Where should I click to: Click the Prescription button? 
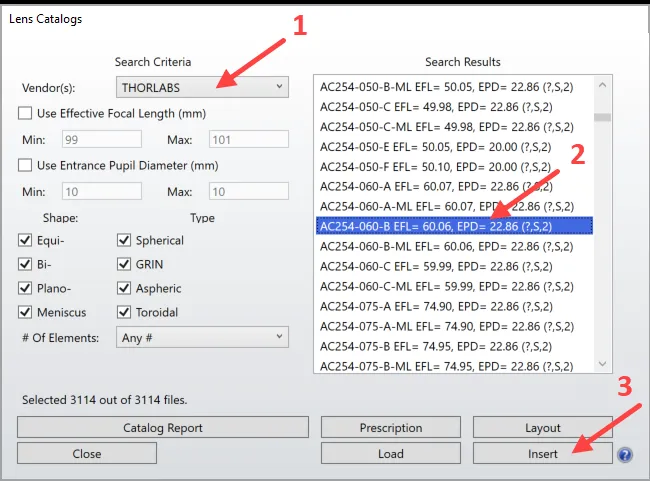point(391,428)
